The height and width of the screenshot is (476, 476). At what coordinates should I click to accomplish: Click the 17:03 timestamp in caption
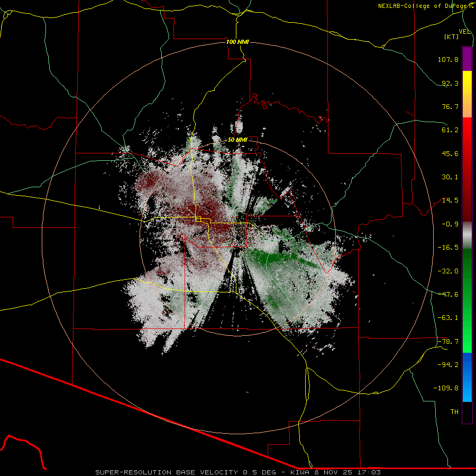[369, 472]
